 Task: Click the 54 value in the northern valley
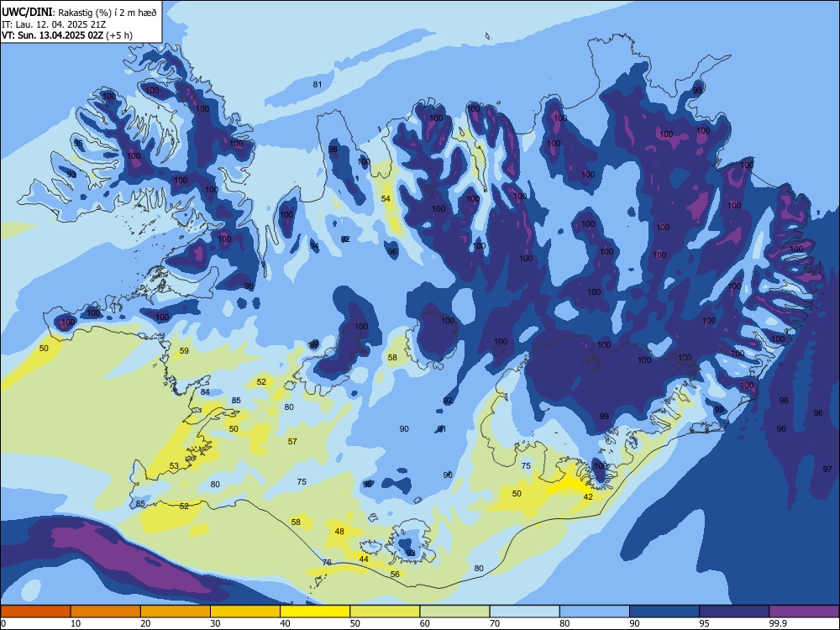coord(386,199)
